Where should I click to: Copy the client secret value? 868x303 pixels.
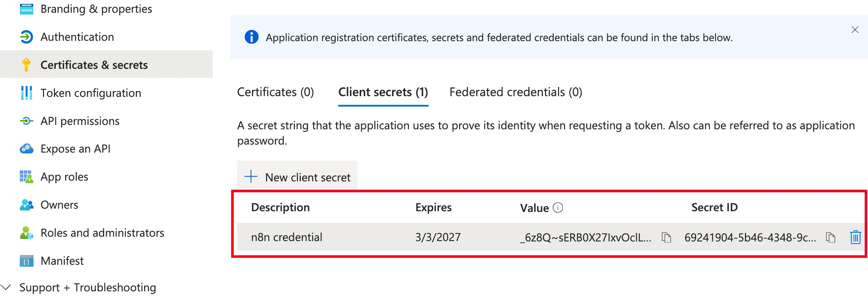click(666, 237)
